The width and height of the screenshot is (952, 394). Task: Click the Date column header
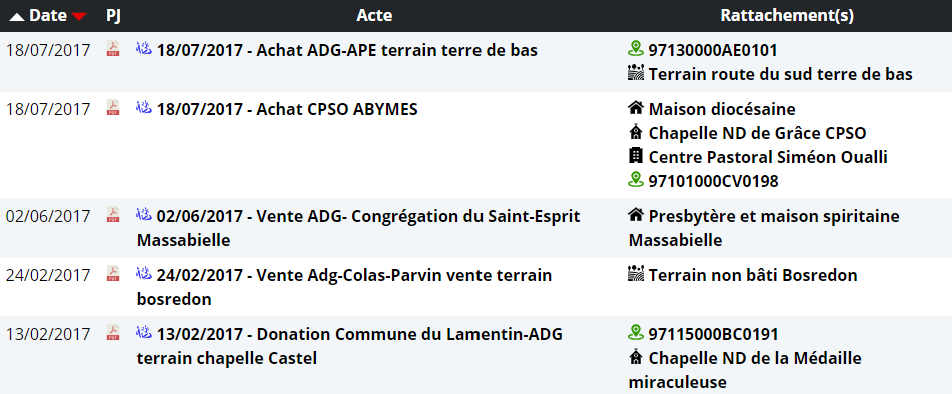[48, 16]
